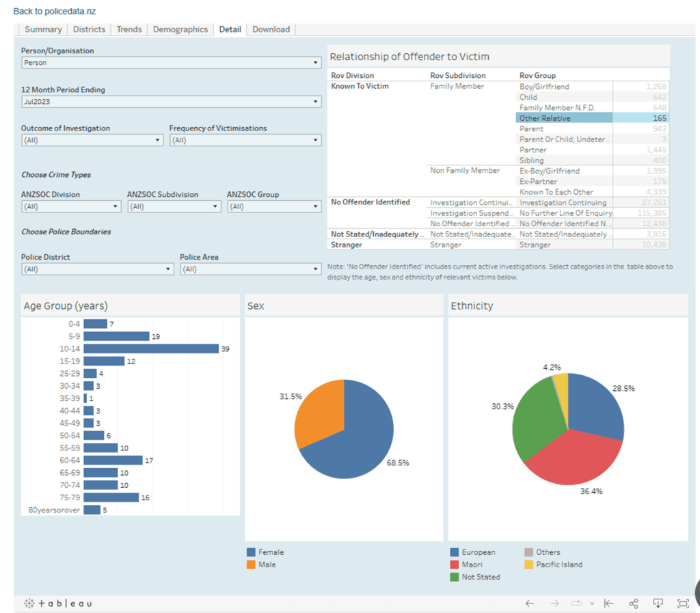The image size is (700, 613).
Task: Open the Person/Organisation dropdown
Action: (x=171, y=63)
